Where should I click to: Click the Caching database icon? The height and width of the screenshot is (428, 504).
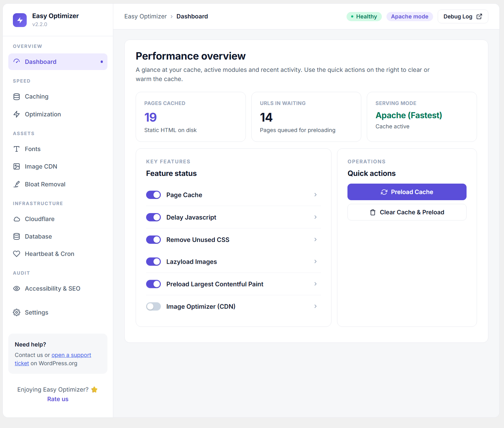17,97
